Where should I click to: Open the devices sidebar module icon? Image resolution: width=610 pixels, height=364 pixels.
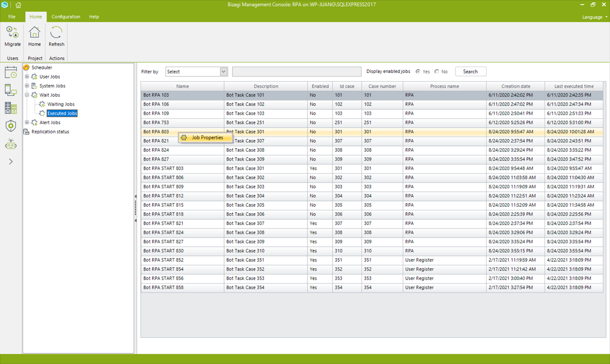tap(11, 90)
